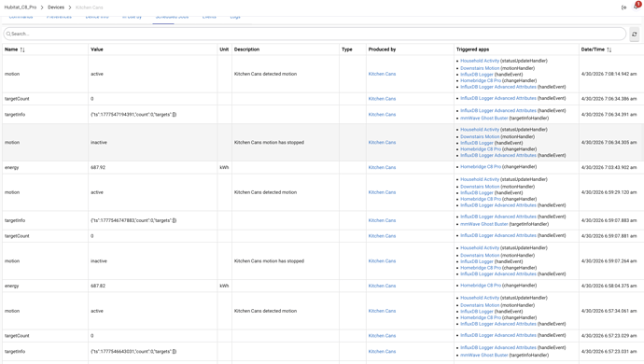Click 'Kitchen Cans detected motion' at 6:59:29
Screen dimensions: 644x364
click(265, 192)
